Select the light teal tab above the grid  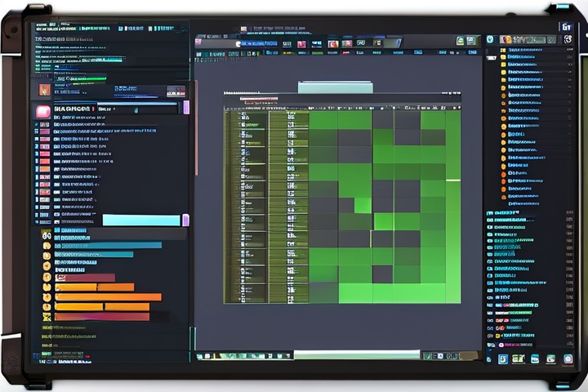(x=335, y=87)
